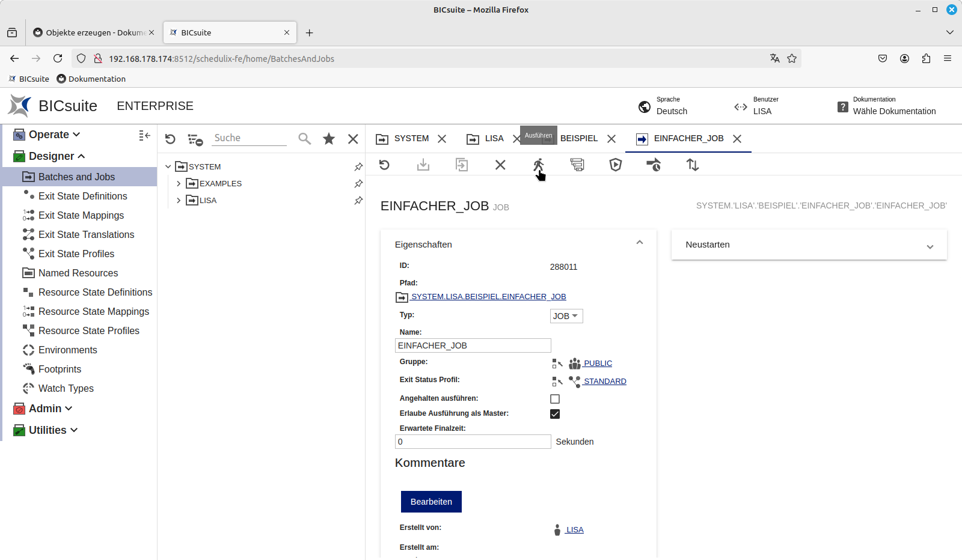Image resolution: width=962 pixels, height=560 pixels.
Task: Click the favorites star icon in tree panel
Action: click(329, 139)
